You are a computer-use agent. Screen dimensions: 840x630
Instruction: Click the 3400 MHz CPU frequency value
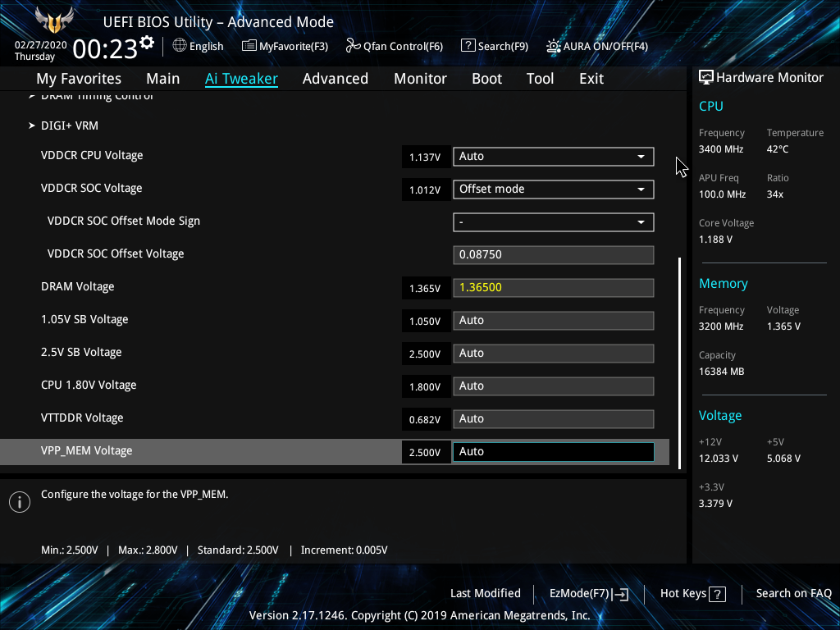pos(720,149)
